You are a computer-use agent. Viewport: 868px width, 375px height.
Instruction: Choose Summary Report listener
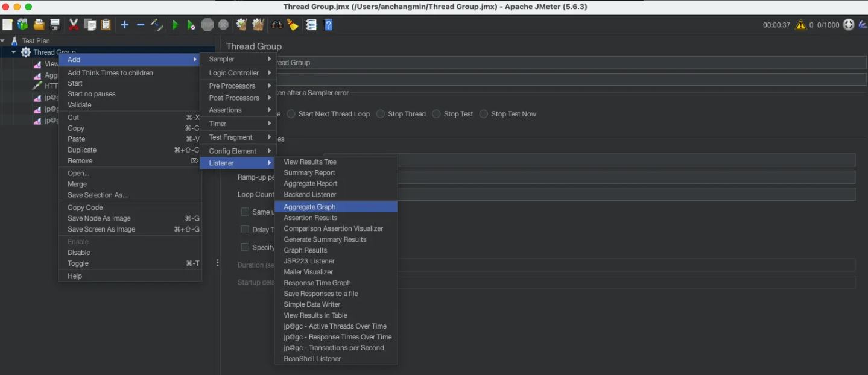coord(336,173)
